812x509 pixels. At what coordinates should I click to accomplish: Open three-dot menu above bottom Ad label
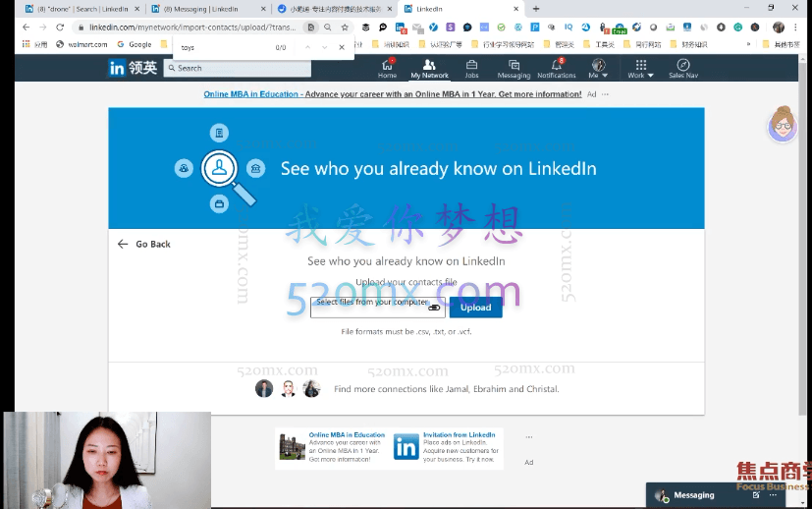[x=528, y=437]
